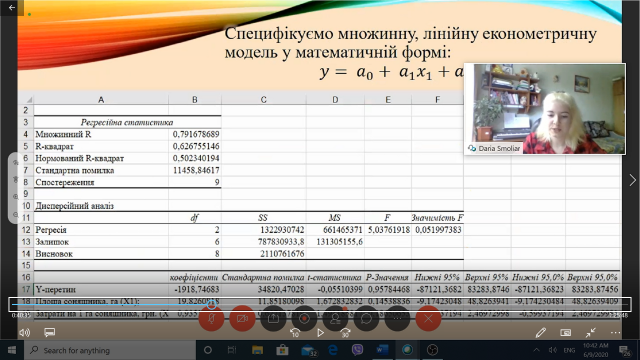Click the Search for anything box

pyautogui.click(x=110, y=350)
